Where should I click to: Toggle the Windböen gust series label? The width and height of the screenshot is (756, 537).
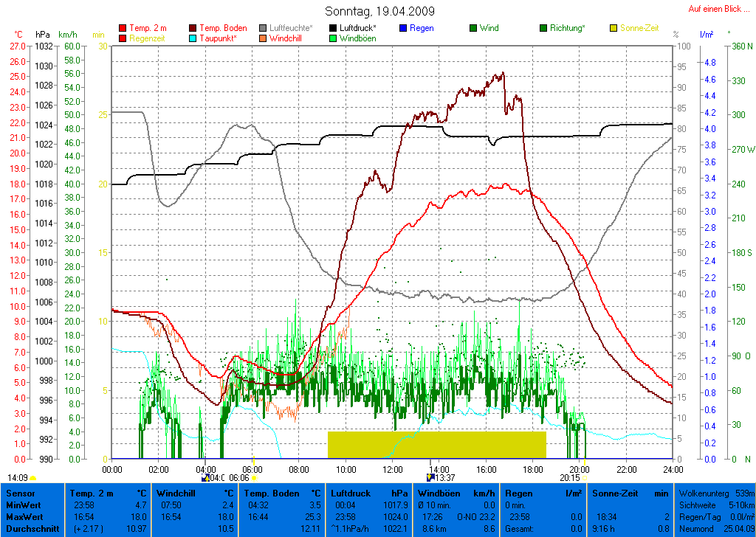coord(357,38)
